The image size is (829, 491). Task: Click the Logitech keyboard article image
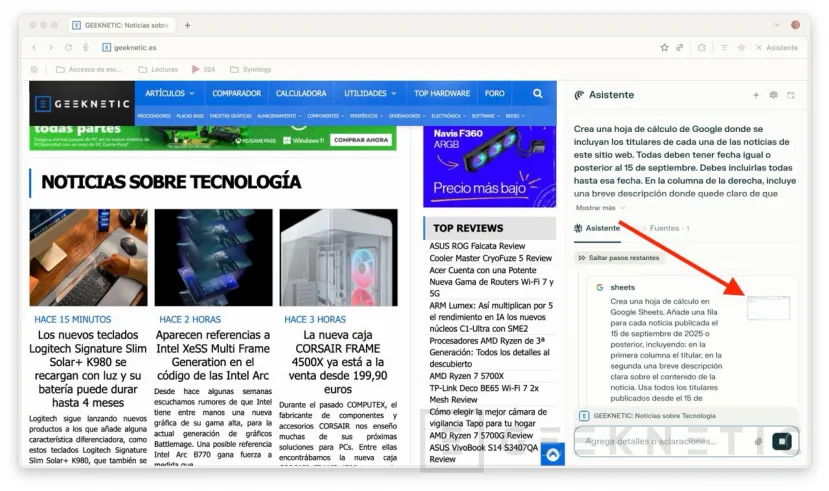tap(88, 257)
